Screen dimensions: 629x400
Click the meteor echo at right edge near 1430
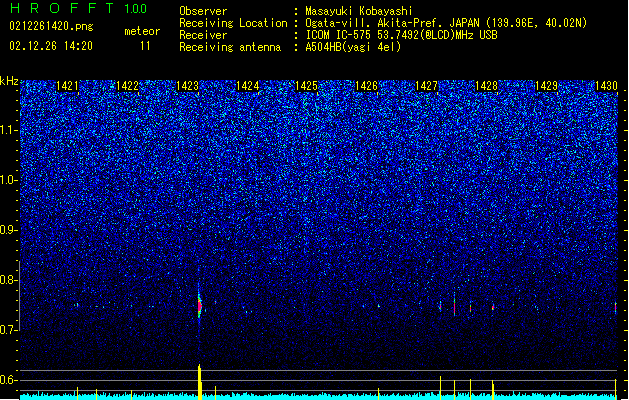point(616,308)
